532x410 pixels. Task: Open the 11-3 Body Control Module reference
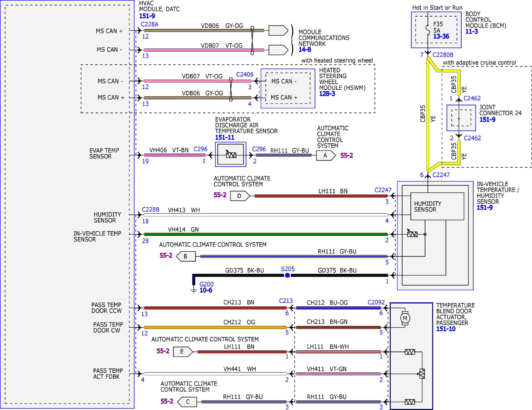pos(472,31)
